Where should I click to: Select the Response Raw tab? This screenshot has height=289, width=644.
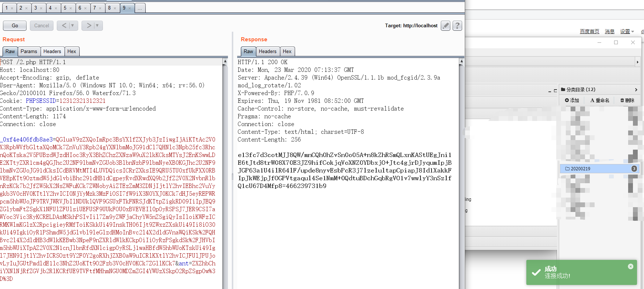[x=249, y=51]
